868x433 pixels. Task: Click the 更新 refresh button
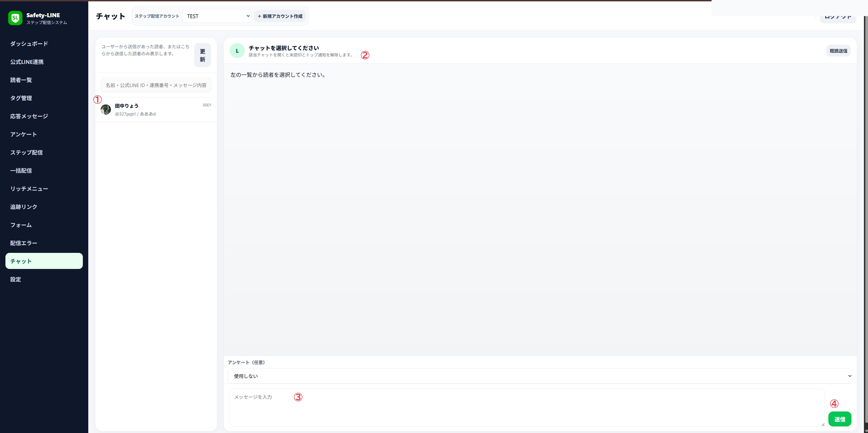pyautogui.click(x=203, y=55)
